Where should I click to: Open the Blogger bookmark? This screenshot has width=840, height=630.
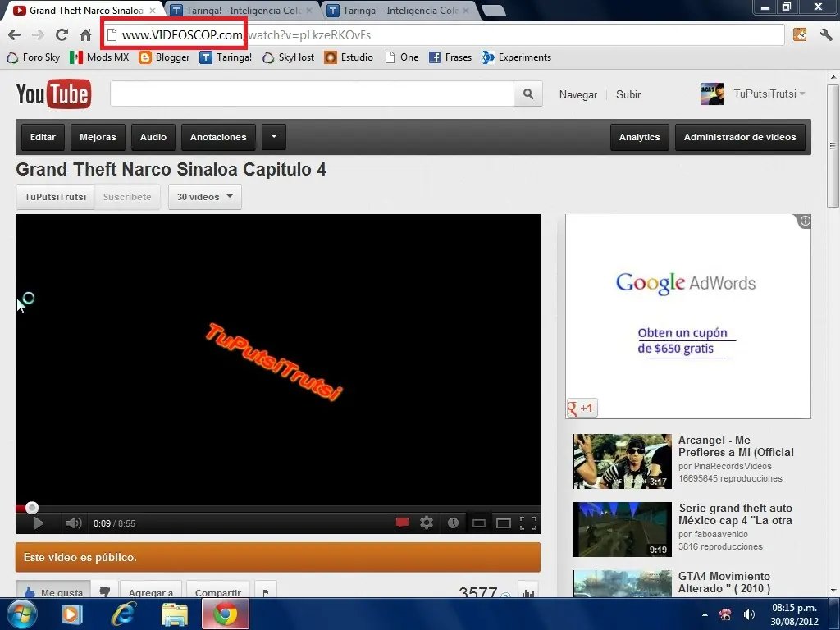[x=164, y=57]
